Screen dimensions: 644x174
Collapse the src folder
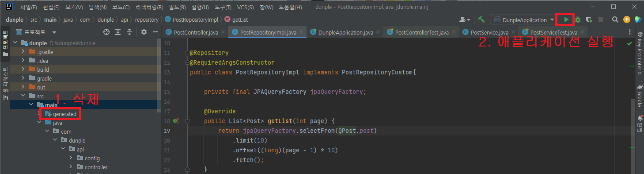pos(24,96)
